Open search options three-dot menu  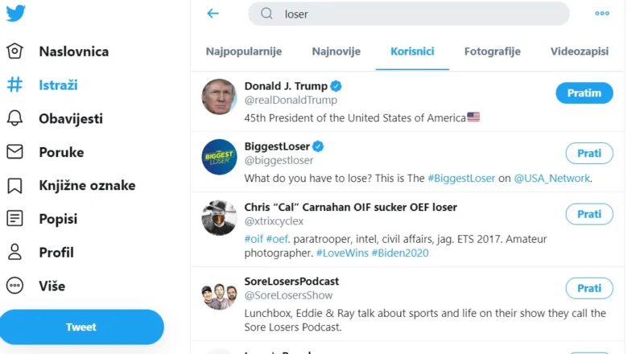[x=602, y=14]
